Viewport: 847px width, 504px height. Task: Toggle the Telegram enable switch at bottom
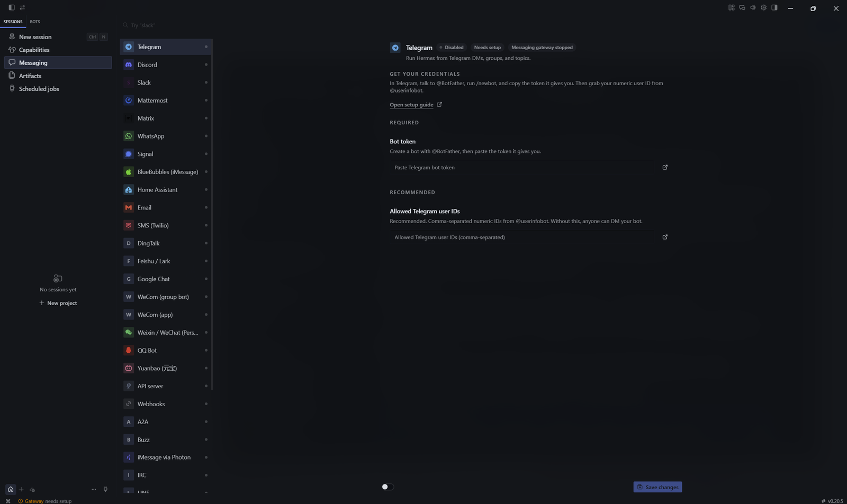388,487
